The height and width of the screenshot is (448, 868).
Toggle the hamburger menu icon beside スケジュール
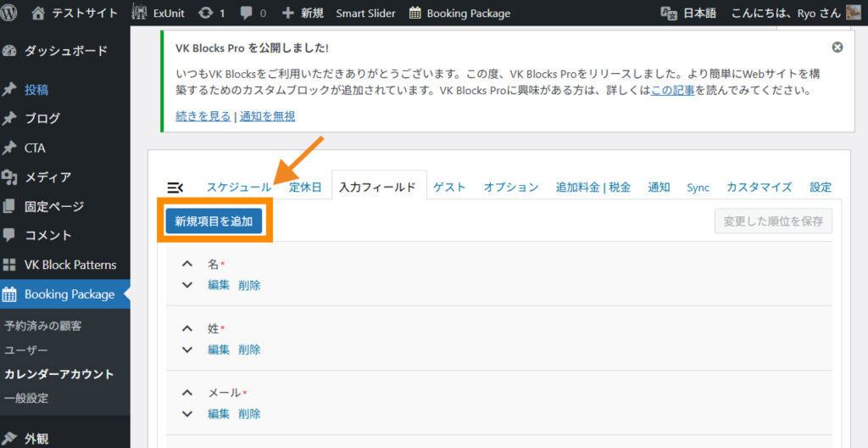[x=175, y=188]
